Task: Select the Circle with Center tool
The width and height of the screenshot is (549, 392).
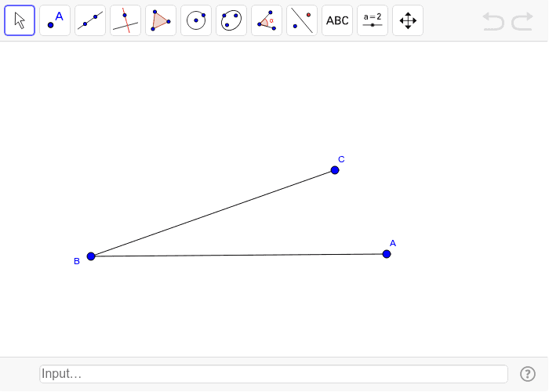Action: point(196,20)
